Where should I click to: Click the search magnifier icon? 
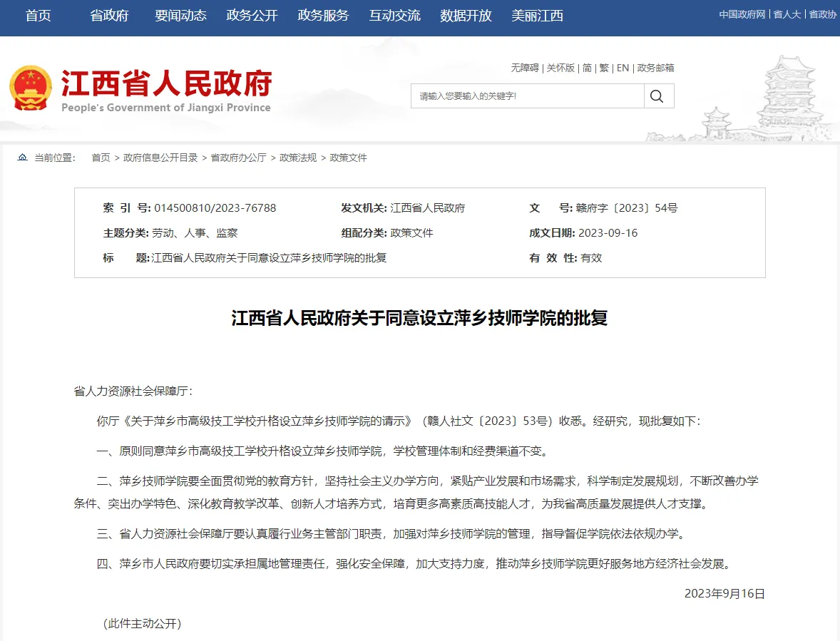657,96
